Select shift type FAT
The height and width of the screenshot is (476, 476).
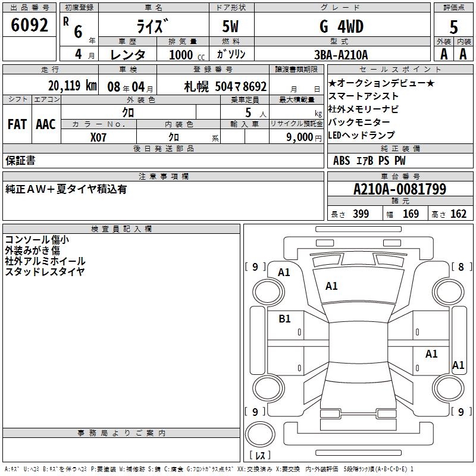[17, 124]
